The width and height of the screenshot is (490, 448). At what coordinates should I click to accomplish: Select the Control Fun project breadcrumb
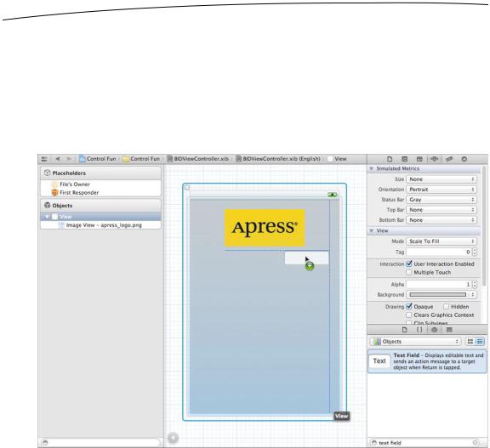point(98,159)
